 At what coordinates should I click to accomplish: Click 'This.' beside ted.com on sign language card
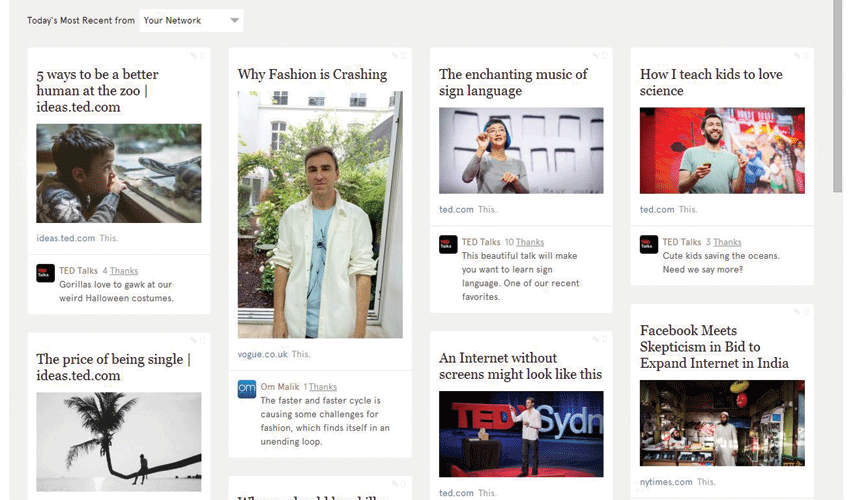click(487, 209)
